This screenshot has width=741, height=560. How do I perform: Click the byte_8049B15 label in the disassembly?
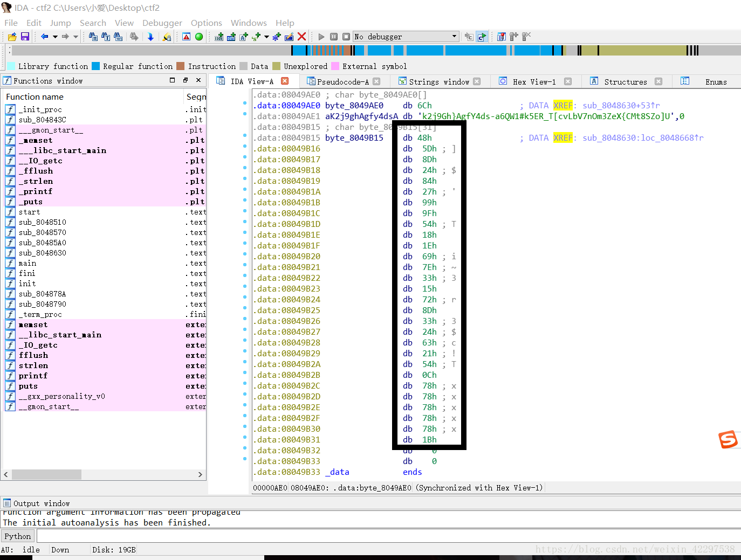[x=354, y=138]
